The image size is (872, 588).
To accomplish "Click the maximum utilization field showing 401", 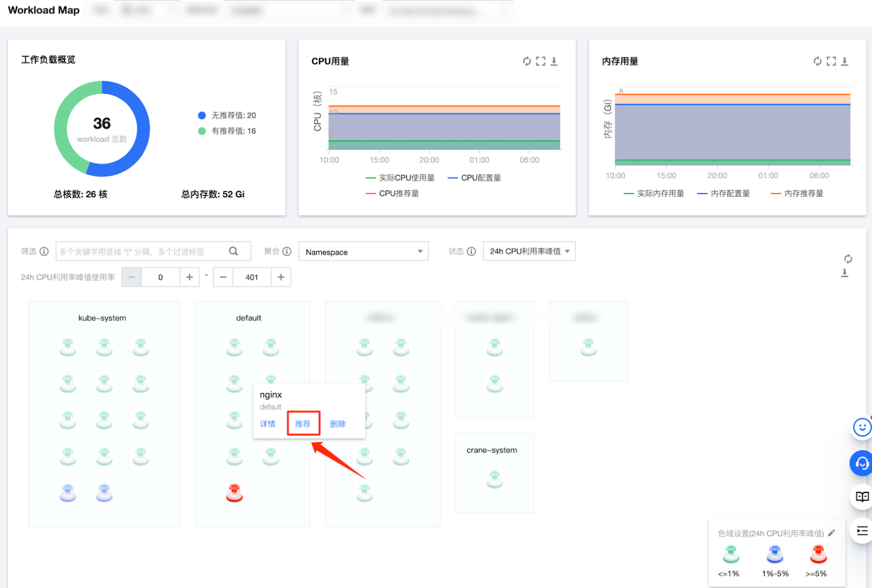I will (252, 277).
